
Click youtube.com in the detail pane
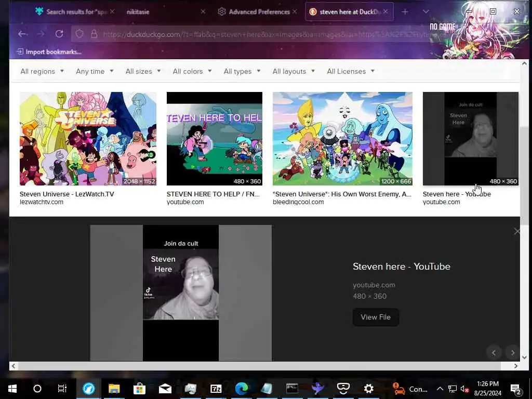coord(374,285)
